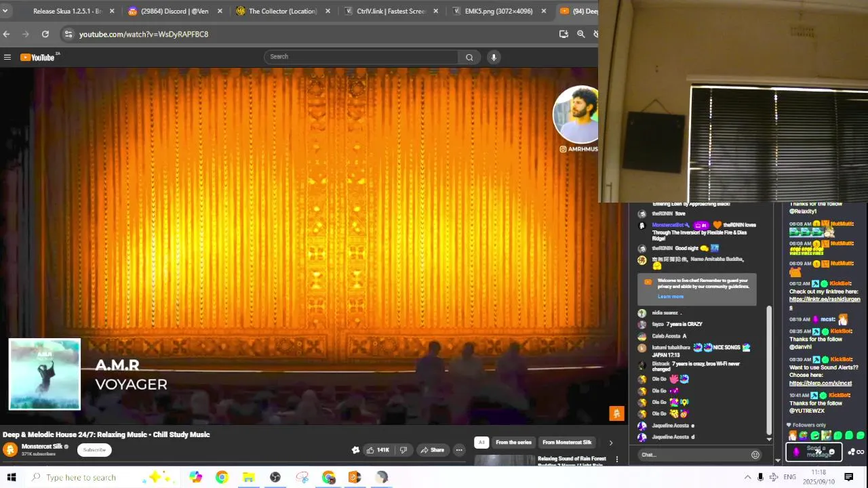Open Snipping Tool from the taskbar
The image size is (868, 488).
(302, 477)
